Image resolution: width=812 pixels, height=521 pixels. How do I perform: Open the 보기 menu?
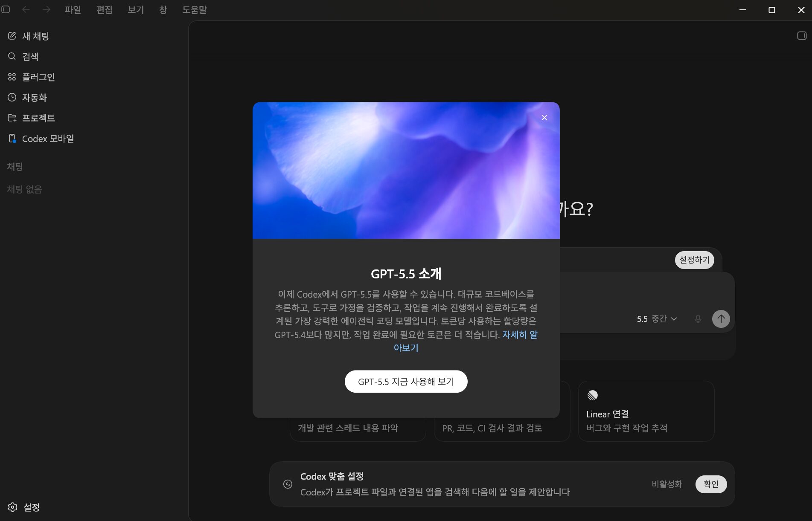136,9
